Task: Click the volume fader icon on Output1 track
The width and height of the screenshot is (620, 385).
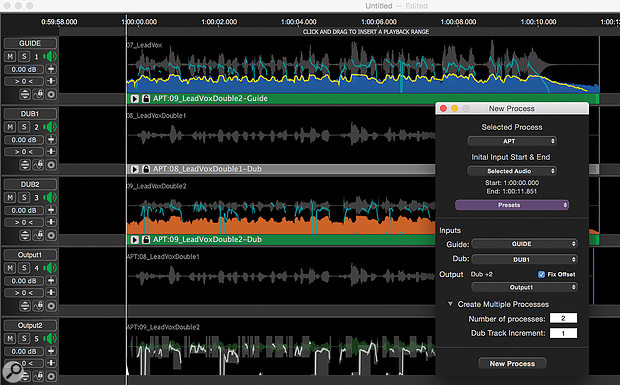Action: pos(51,281)
